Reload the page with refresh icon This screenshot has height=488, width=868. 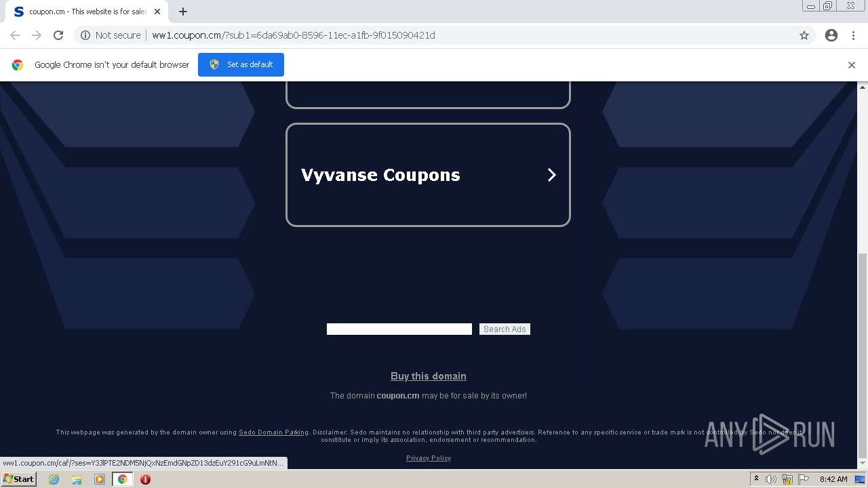58,35
